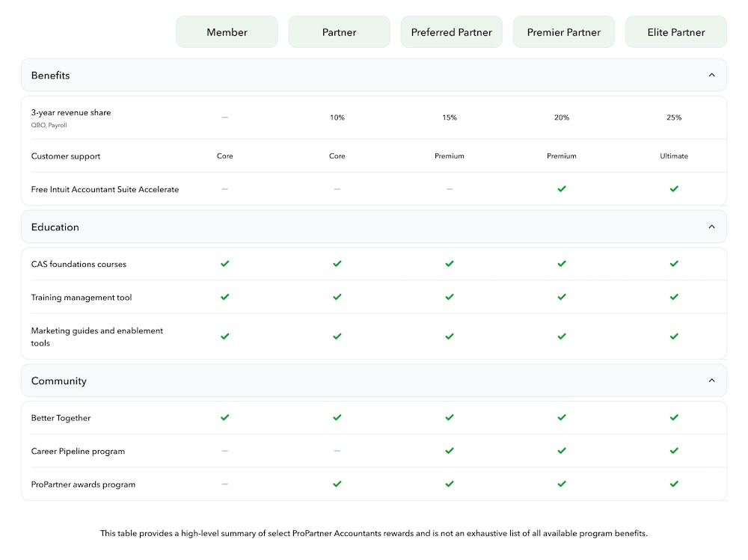Click the 15% revenue share value
The image size is (748, 560).
450,117
